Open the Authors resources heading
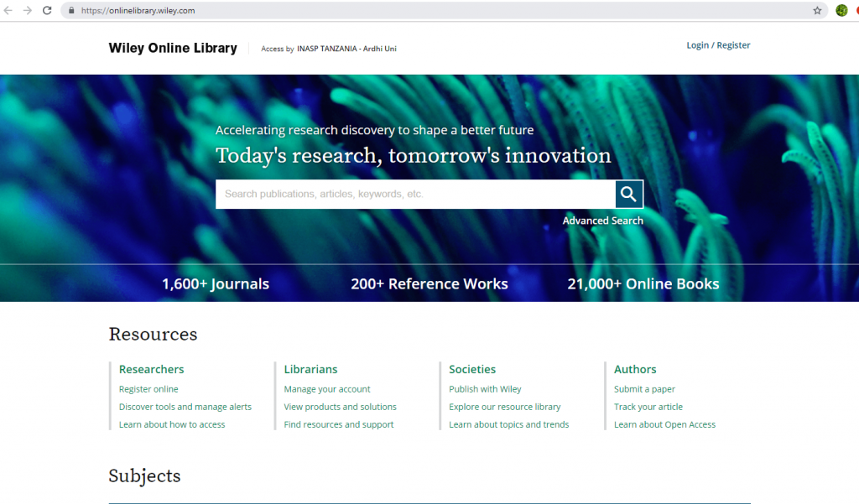Image resolution: width=859 pixels, height=504 pixels. 635,369
